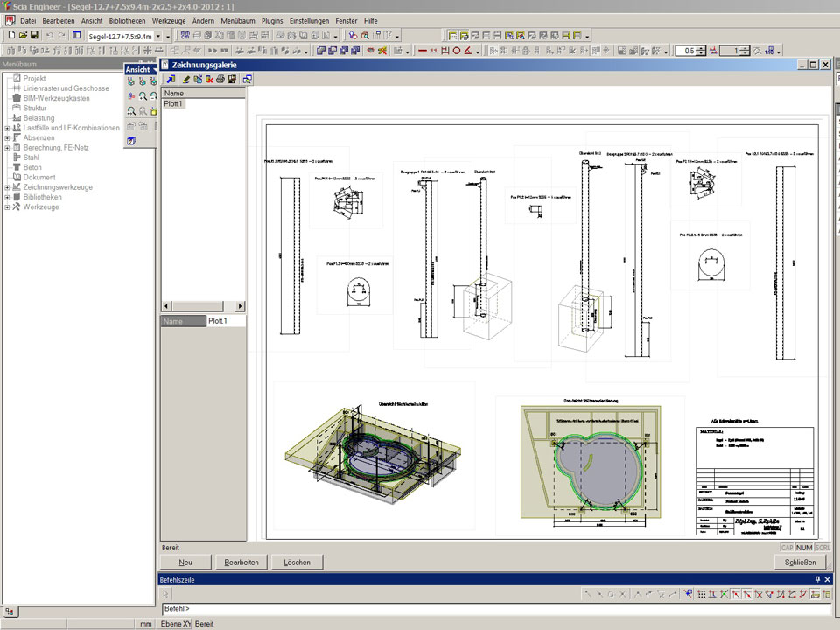Expand the Bibliotheken tree node
The height and width of the screenshot is (630, 840).
pyautogui.click(x=7, y=197)
